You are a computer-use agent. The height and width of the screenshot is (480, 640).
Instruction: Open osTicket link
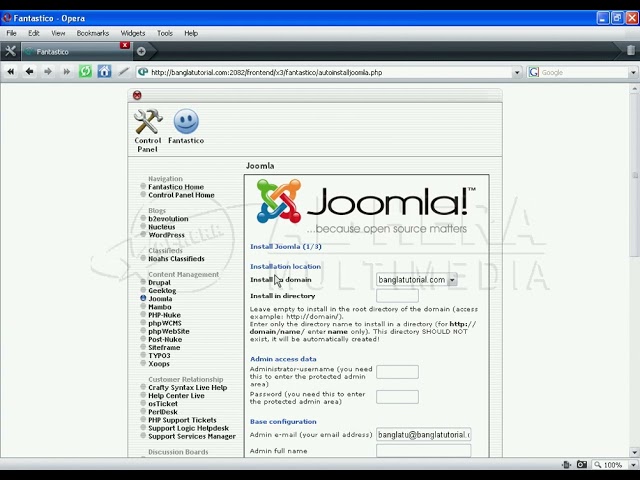tap(163, 404)
